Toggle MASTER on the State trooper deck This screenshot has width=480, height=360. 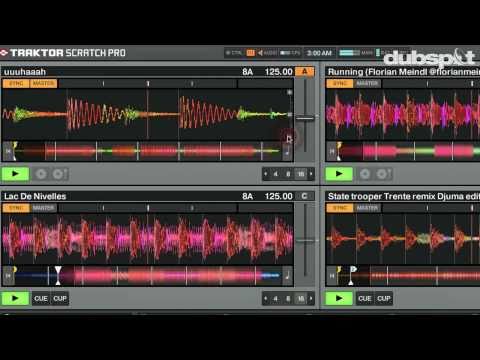click(x=367, y=208)
